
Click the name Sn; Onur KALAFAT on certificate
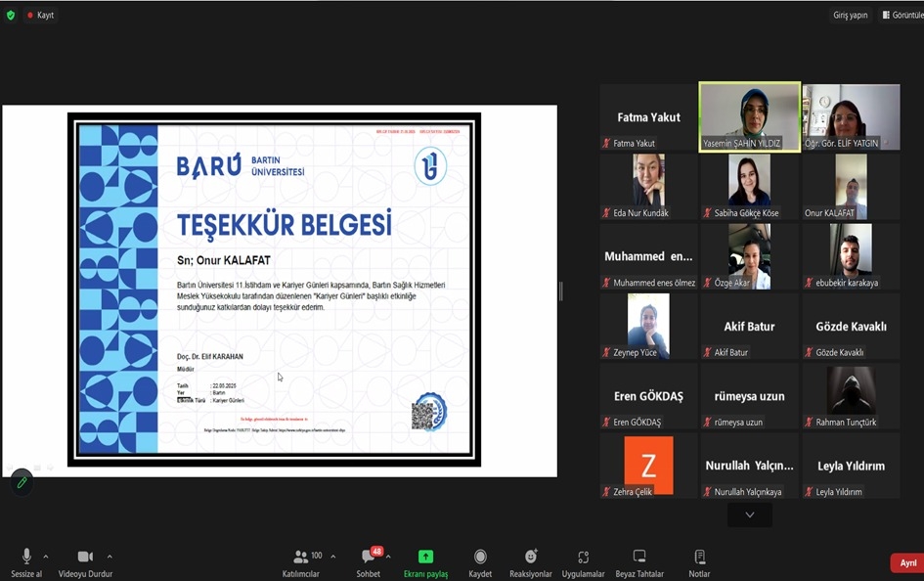click(x=224, y=260)
